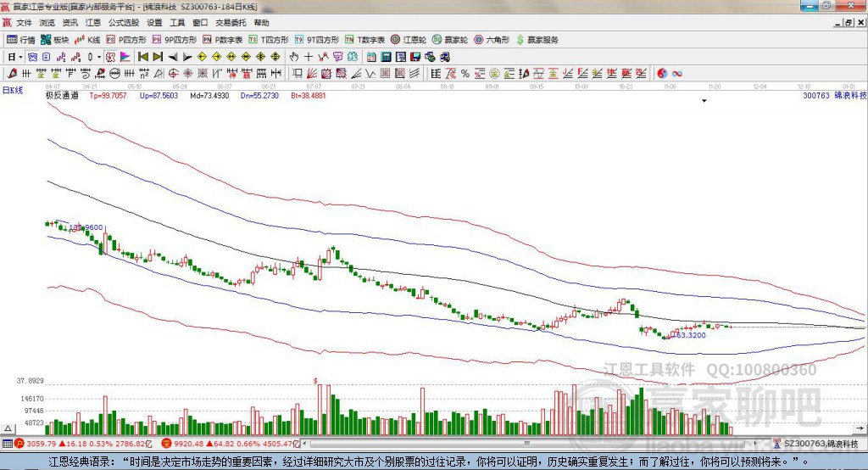Open the T数字表 tool
This screenshot has width=868, height=470.
coord(364,40)
